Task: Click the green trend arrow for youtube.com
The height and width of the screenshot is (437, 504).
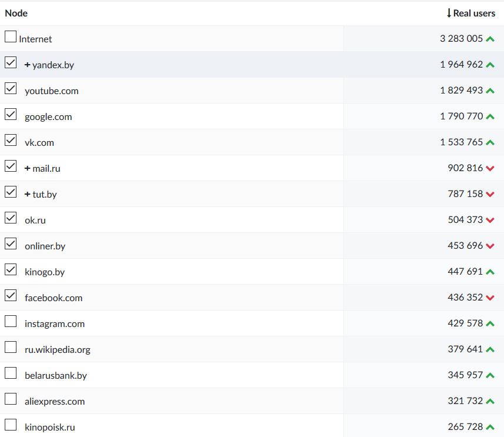Action: [x=490, y=91]
